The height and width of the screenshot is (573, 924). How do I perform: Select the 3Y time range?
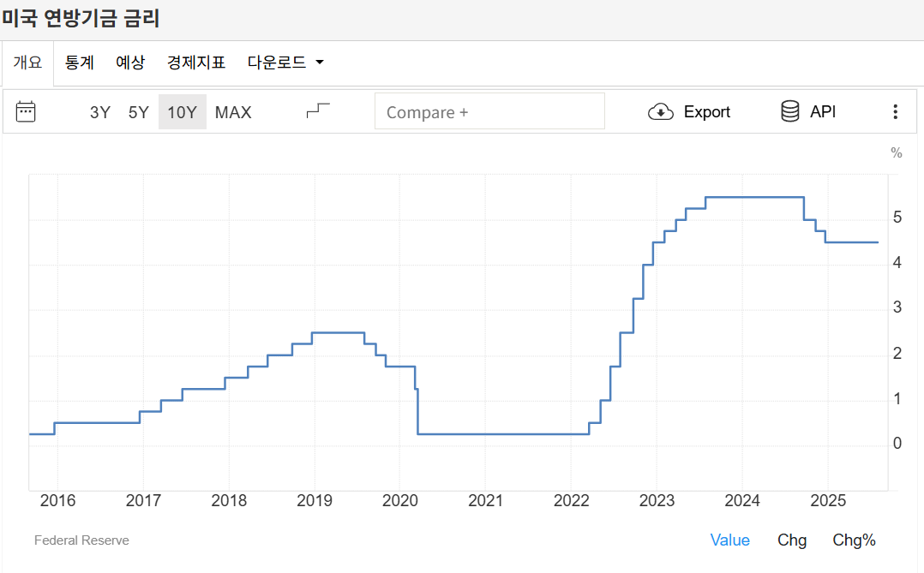pyautogui.click(x=100, y=112)
